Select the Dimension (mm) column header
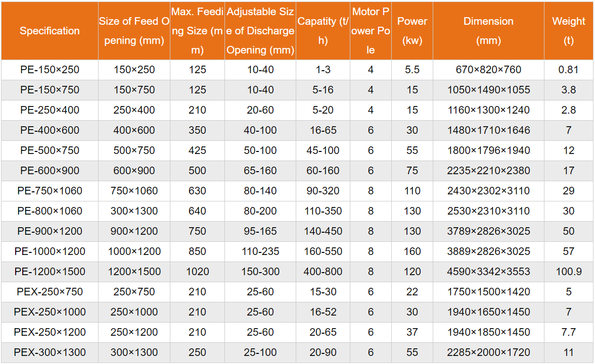Screen dimensions: 595x364 tap(488, 31)
